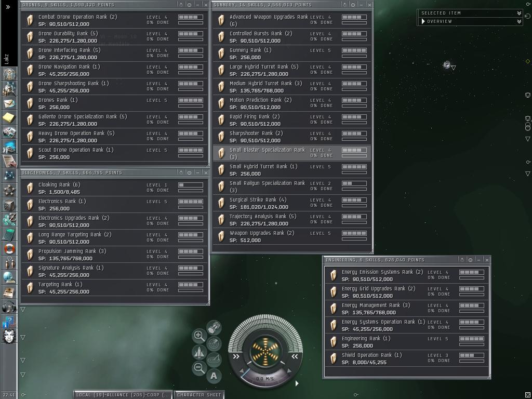Open the in-game browser globe icon
The height and width of the screenshot is (399, 532).
[9, 278]
